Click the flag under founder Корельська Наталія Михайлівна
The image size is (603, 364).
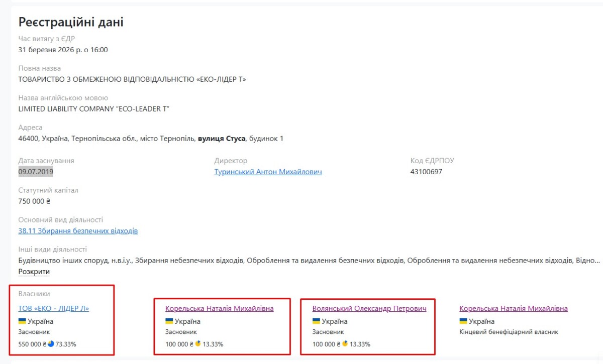(169, 321)
